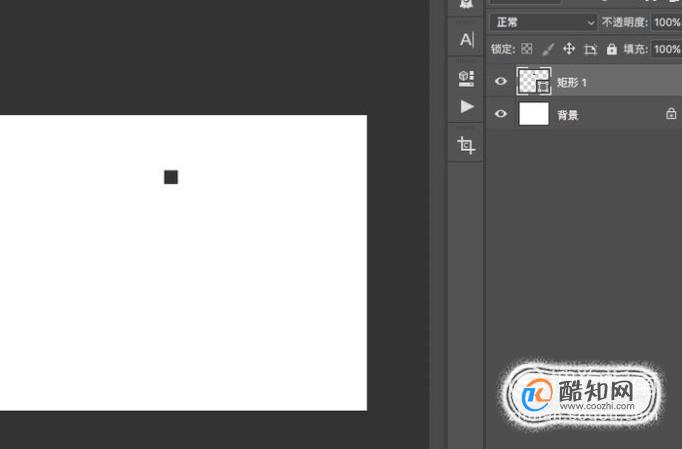Click the crop icon in the panel strip
The height and width of the screenshot is (449, 682).
pos(466,145)
